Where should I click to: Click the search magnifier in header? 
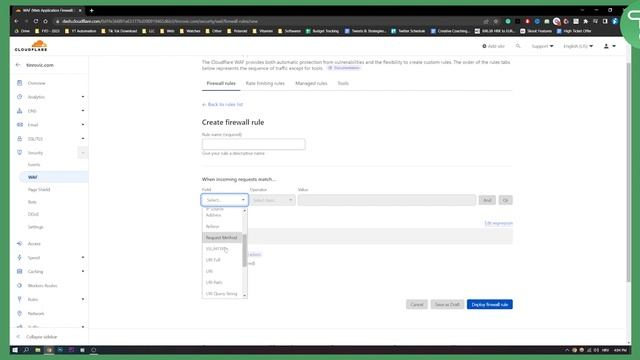pos(518,46)
